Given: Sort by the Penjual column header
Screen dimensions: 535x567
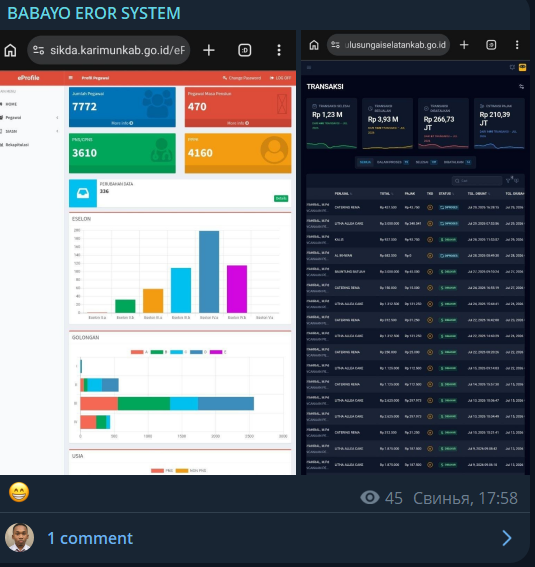Looking at the screenshot, I should (x=343, y=194).
